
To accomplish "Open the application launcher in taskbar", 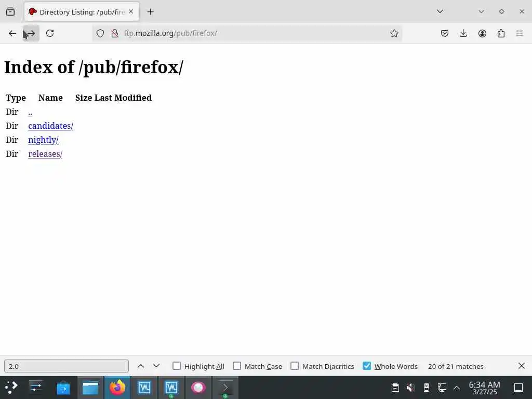I will pyautogui.click(x=11, y=388).
